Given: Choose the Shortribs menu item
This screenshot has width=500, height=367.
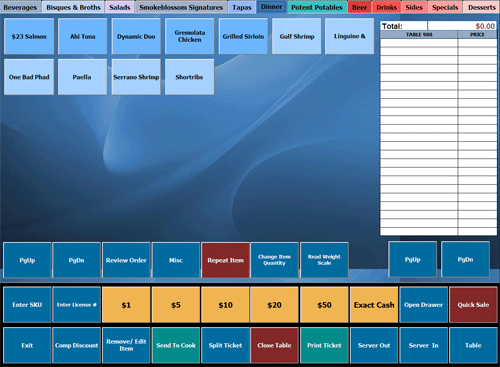Looking at the screenshot, I should coord(190,77).
